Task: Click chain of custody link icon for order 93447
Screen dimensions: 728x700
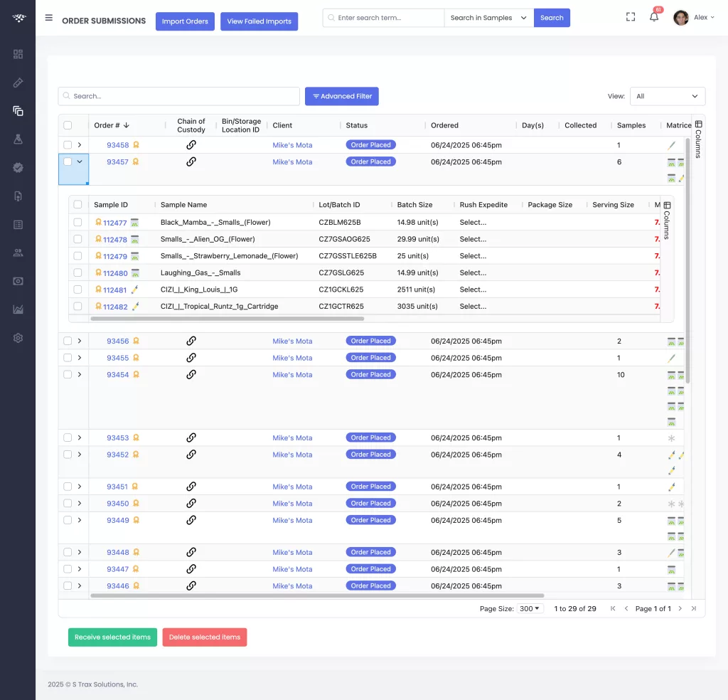Action: coord(191,569)
